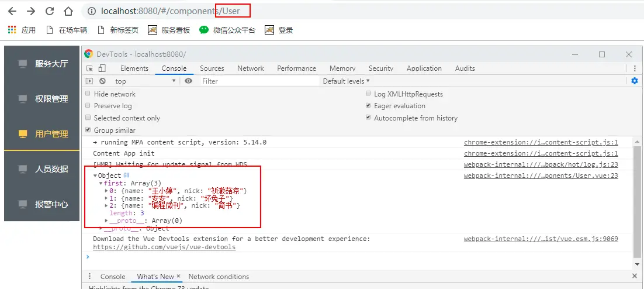Expand the __proto__: Array(0) node

click(107, 221)
